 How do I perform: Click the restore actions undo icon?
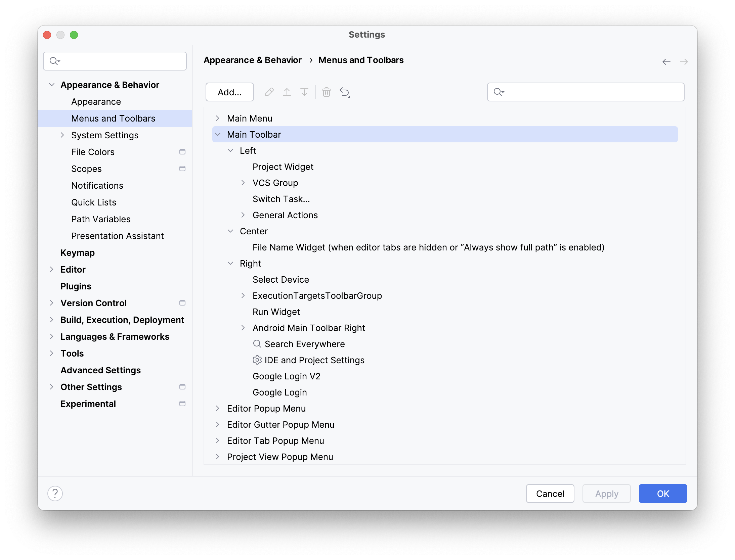click(x=345, y=92)
